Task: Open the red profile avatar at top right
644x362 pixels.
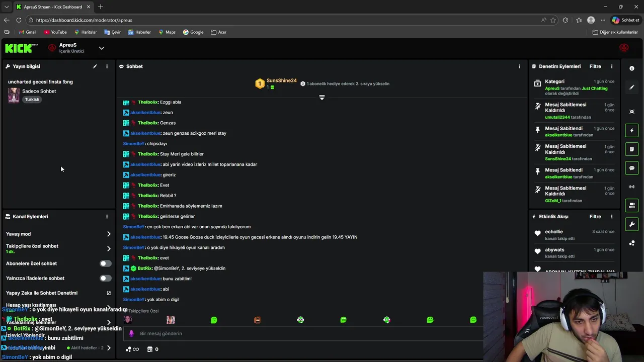Action: (624, 48)
